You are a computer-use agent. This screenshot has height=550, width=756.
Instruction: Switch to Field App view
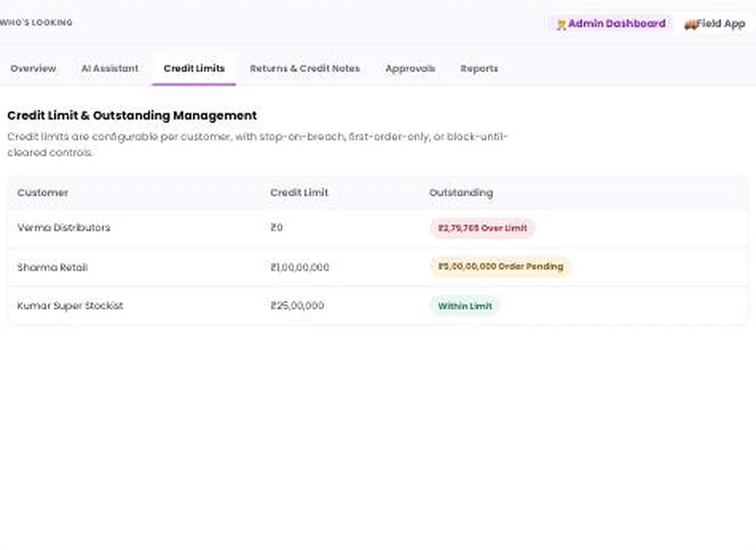[715, 23]
